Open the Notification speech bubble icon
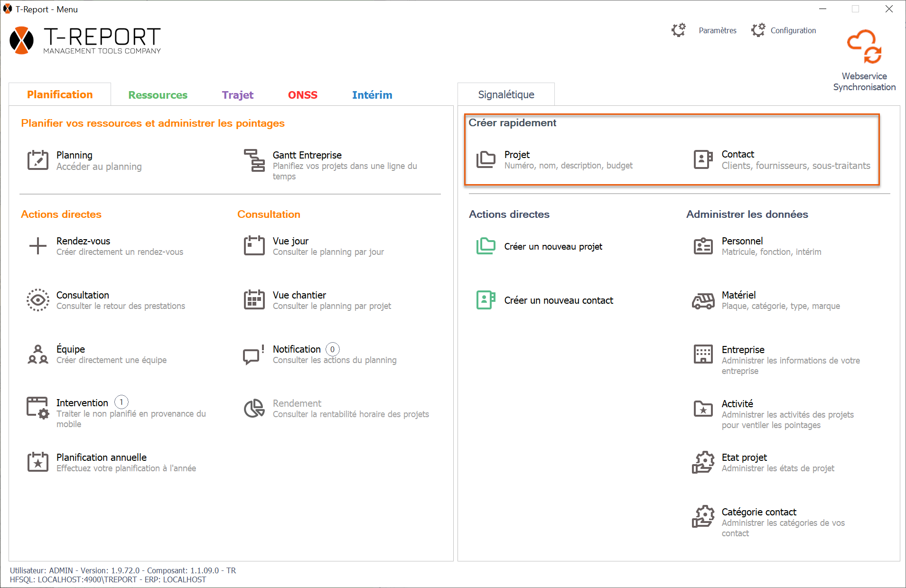 pos(253,355)
